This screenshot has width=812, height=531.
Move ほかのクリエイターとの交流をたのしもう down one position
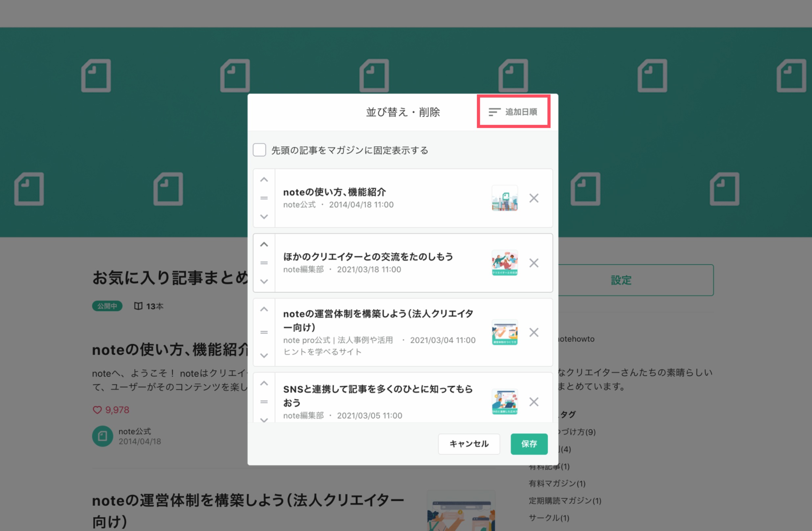[264, 281]
